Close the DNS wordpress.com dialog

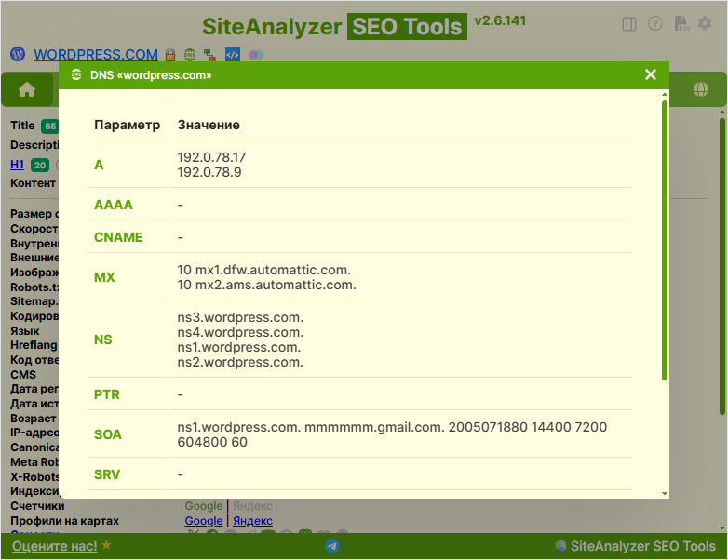click(x=651, y=74)
